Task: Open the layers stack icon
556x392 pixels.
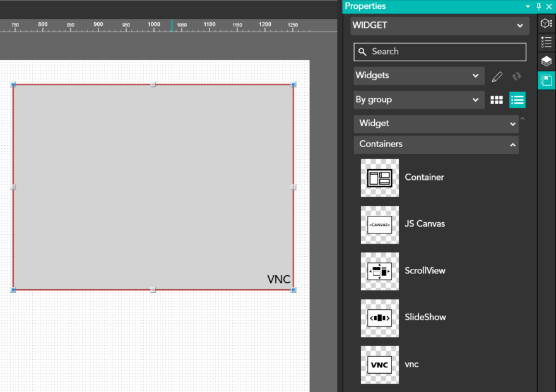Action: tap(546, 61)
